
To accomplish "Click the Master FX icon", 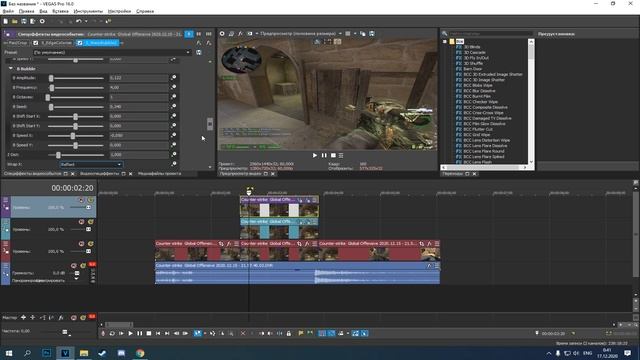I will pos(61,317).
